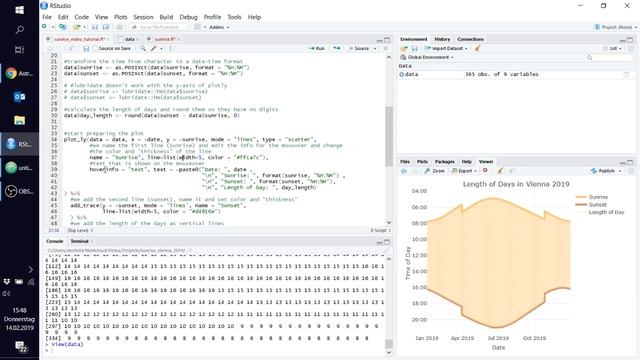Open the Debug menu
This screenshot has width=640, height=360.
188,17
